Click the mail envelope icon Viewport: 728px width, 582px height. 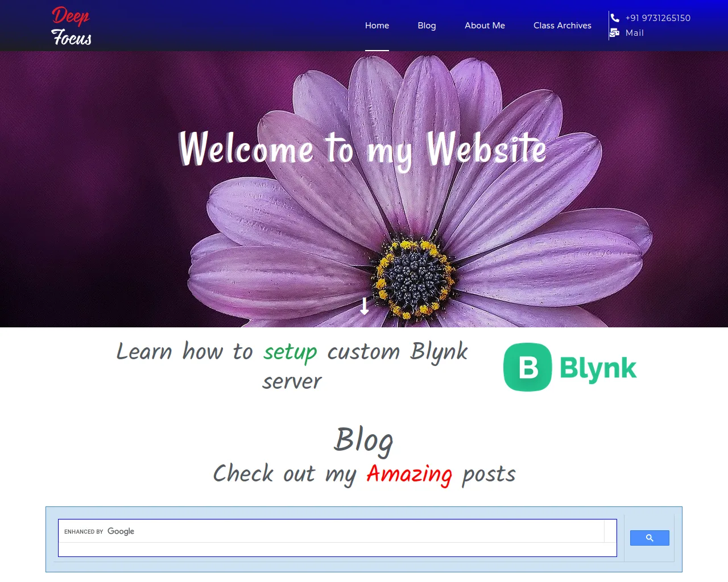(615, 33)
